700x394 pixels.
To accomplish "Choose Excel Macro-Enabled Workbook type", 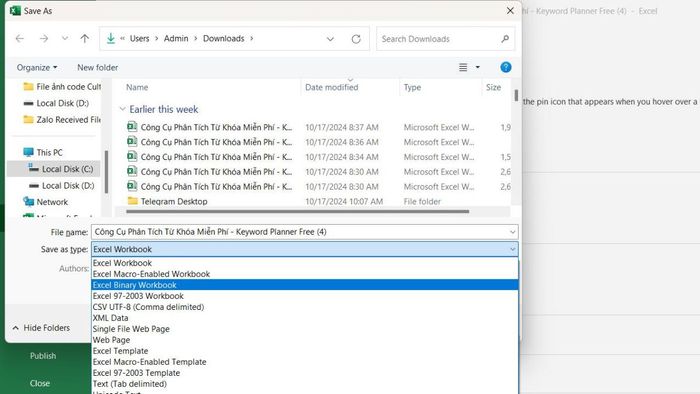I will 305,274.
